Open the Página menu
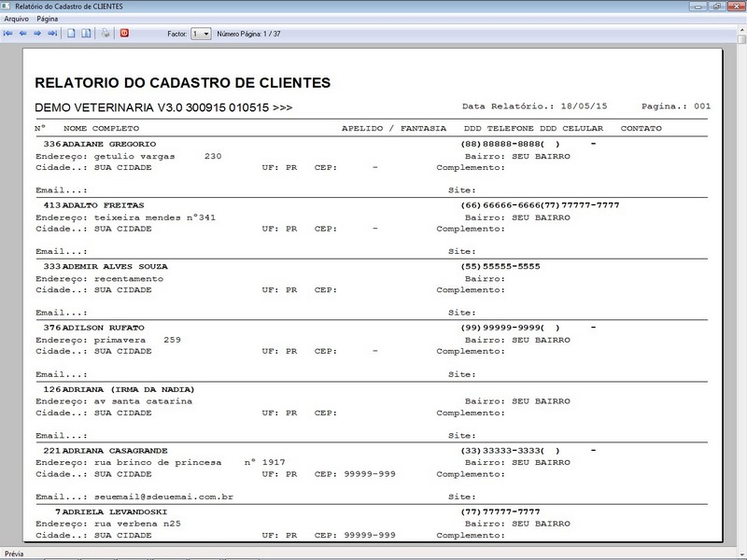This screenshot has width=747, height=560. 48,19
